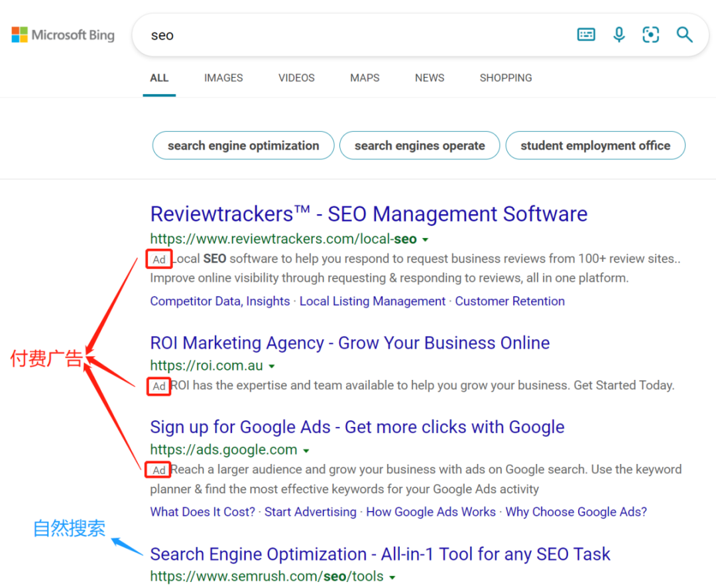Open the NEWS tab
716x588 pixels.
click(429, 78)
